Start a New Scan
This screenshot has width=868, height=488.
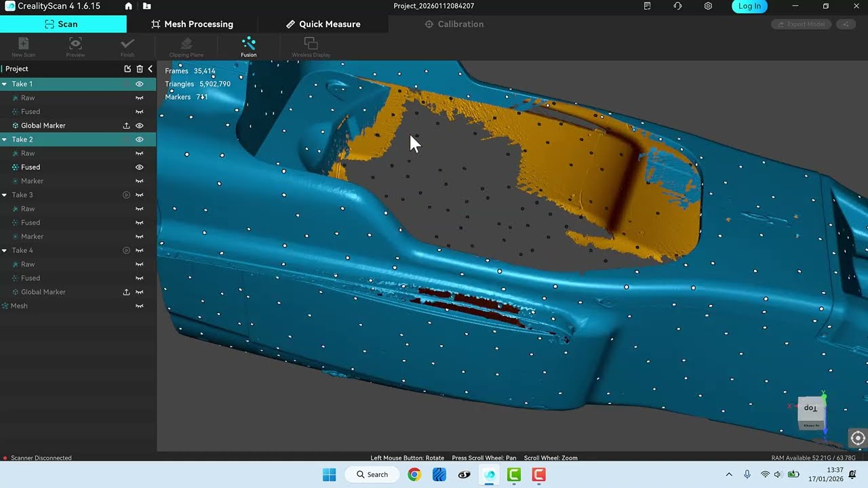tap(24, 47)
